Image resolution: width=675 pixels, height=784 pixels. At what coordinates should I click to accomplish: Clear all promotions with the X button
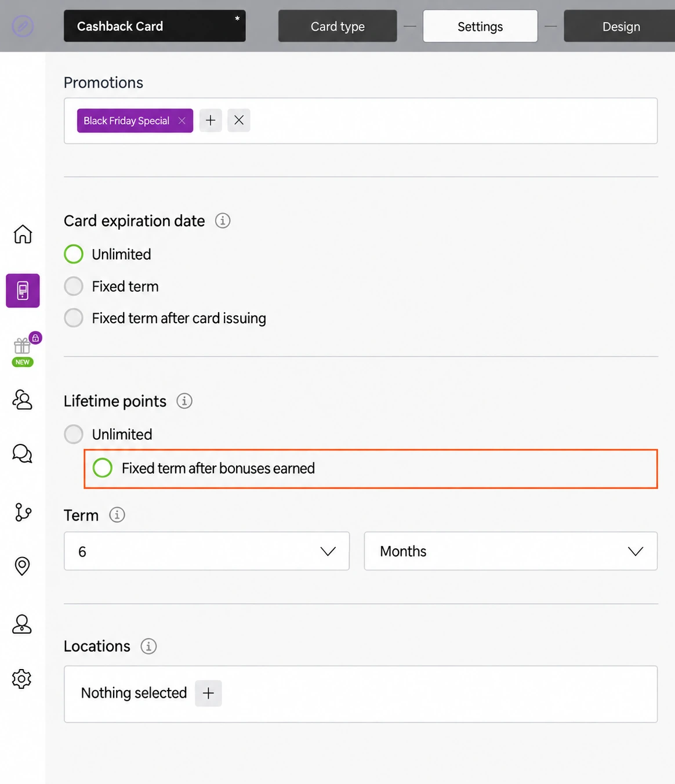coord(239,120)
